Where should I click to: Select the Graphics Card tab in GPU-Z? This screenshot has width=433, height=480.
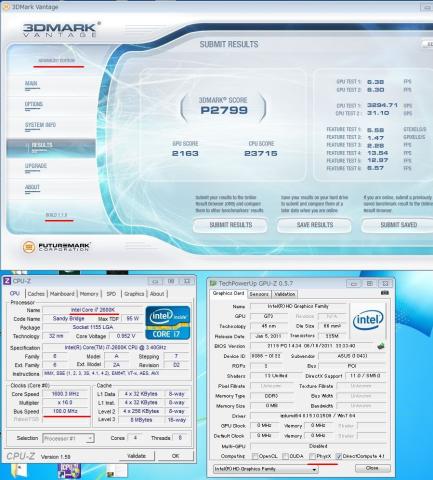click(228, 293)
